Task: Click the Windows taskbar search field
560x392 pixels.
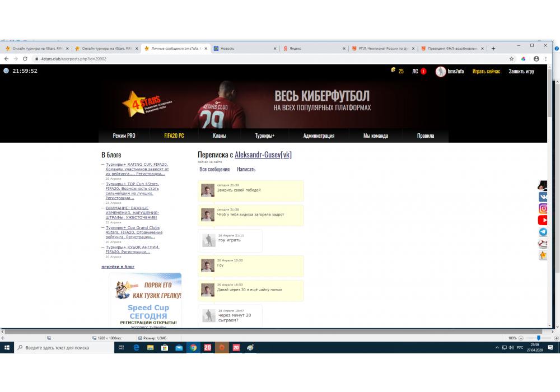Action: 62,348
